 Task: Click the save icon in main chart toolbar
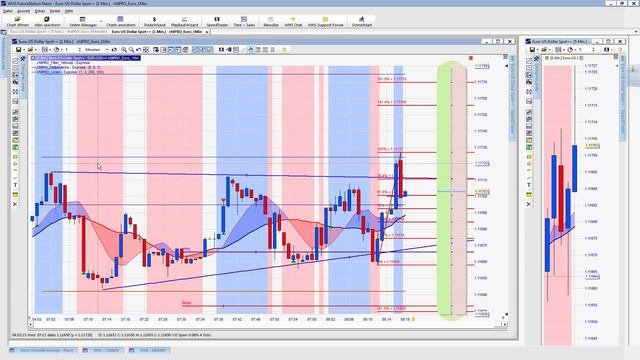point(19,49)
